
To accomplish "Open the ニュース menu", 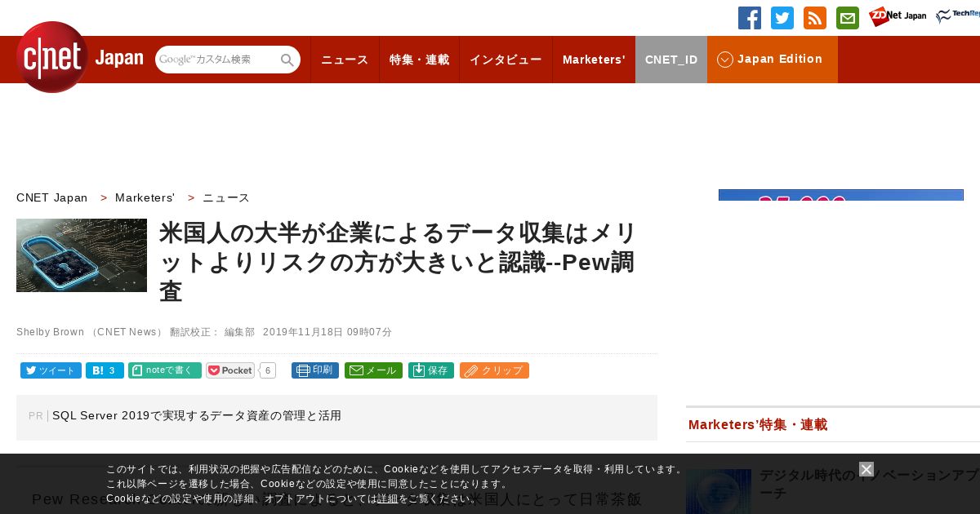I will [x=345, y=60].
